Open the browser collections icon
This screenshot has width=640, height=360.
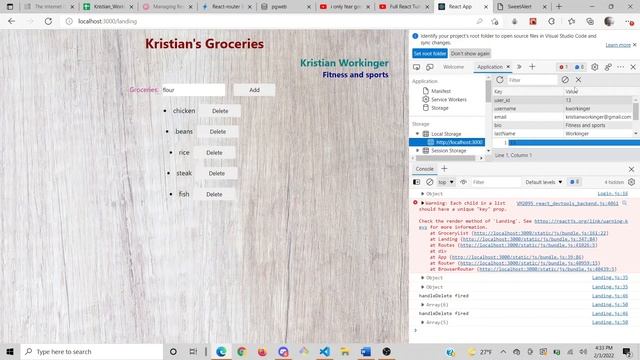click(x=590, y=21)
